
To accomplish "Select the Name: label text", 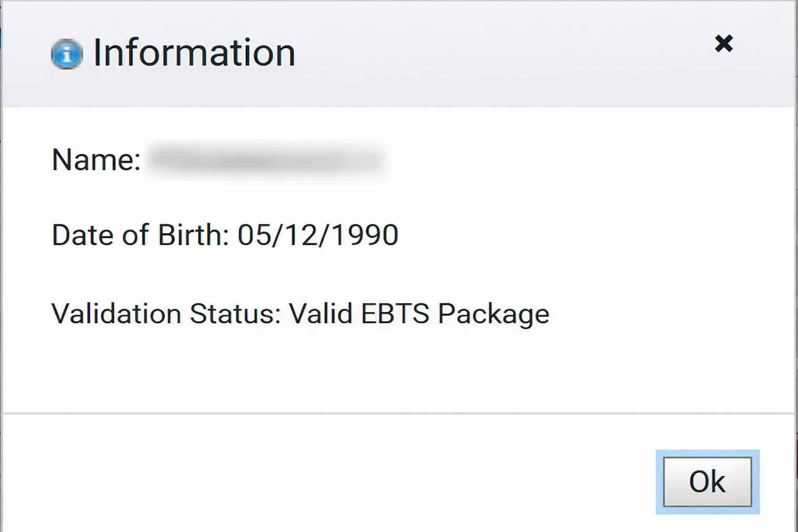I will pyautogui.click(x=95, y=160).
